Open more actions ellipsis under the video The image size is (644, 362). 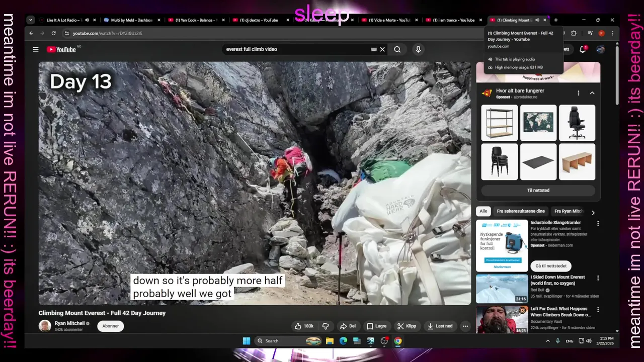(x=465, y=326)
